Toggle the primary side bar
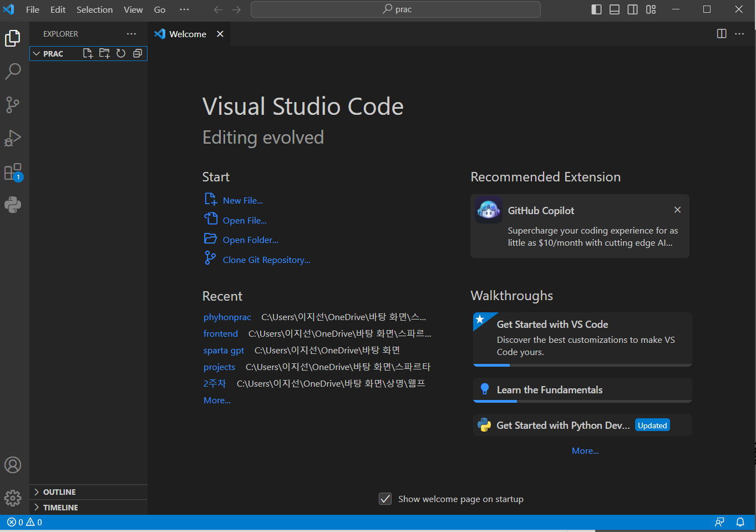Viewport: 756px width, 532px height. tap(597, 9)
